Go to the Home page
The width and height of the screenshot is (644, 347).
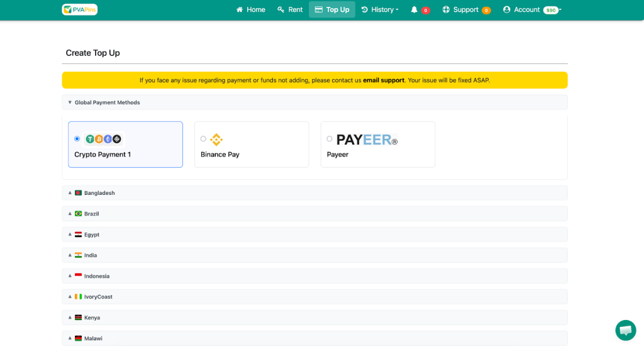tap(250, 10)
